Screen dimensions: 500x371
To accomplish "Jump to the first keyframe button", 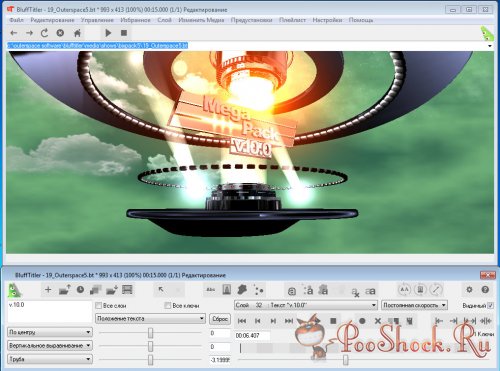I will tap(242, 321).
